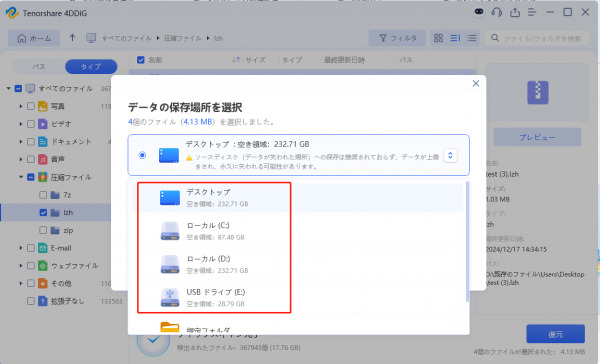Select the デスクトップ radio button
This screenshot has height=364, width=600.
(x=142, y=155)
